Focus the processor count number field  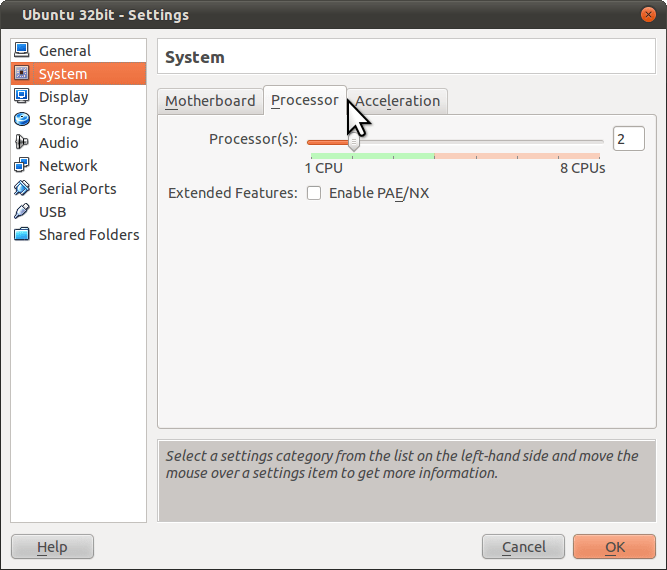tap(628, 139)
